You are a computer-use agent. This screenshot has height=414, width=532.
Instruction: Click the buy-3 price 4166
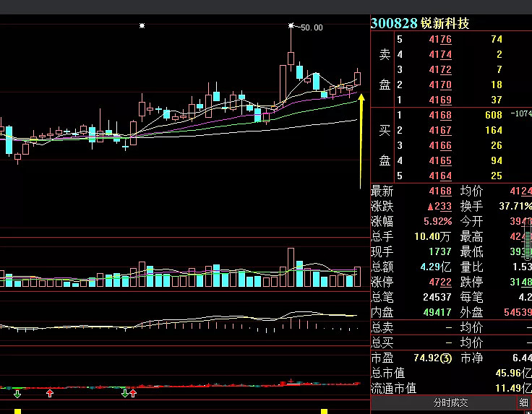[440, 146]
